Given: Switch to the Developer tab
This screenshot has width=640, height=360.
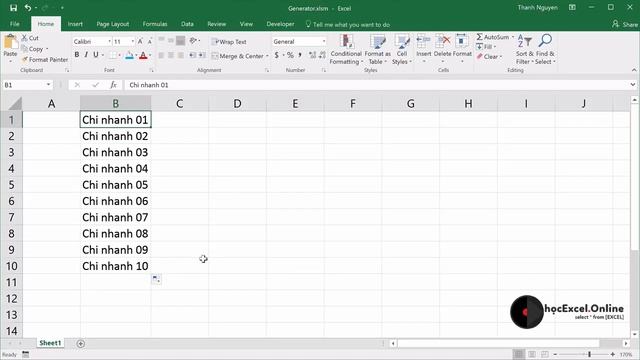Looking at the screenshot, I should [x=280, y=24].
